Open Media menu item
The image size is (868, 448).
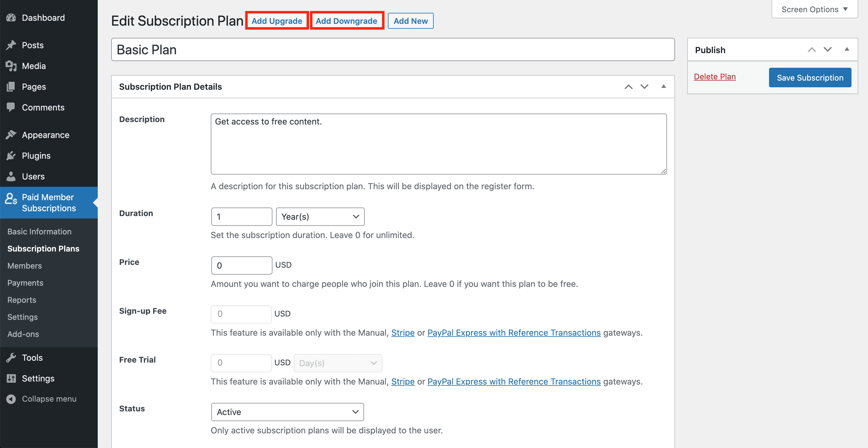(49, 66)
